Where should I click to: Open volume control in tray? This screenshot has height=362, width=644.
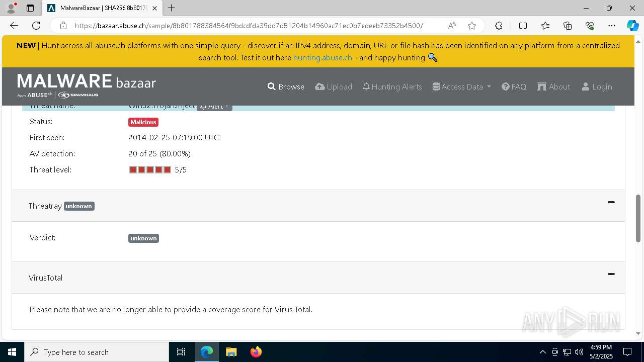pos(579,352)
